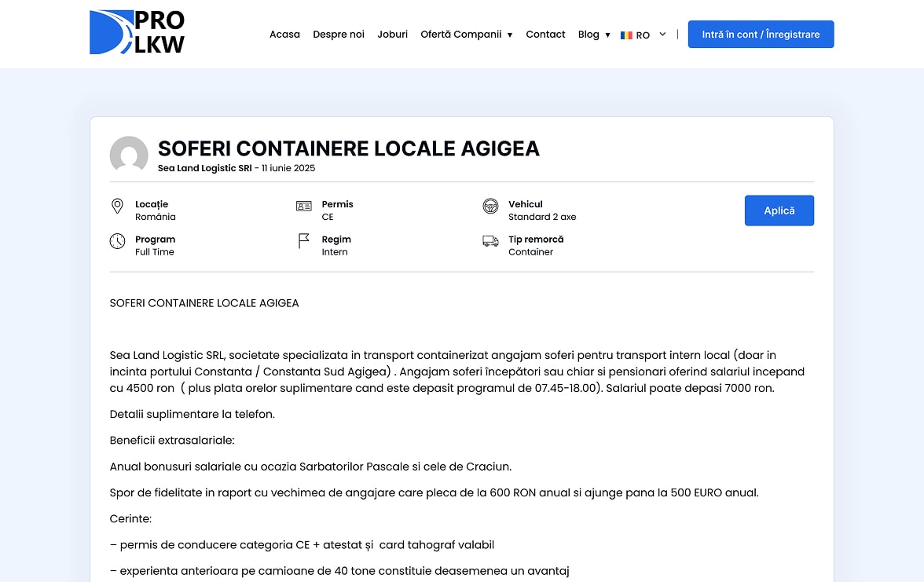This screenshot has height=582, width=924.
Task: Click the clock Program icon
Action: click(117, 241)
